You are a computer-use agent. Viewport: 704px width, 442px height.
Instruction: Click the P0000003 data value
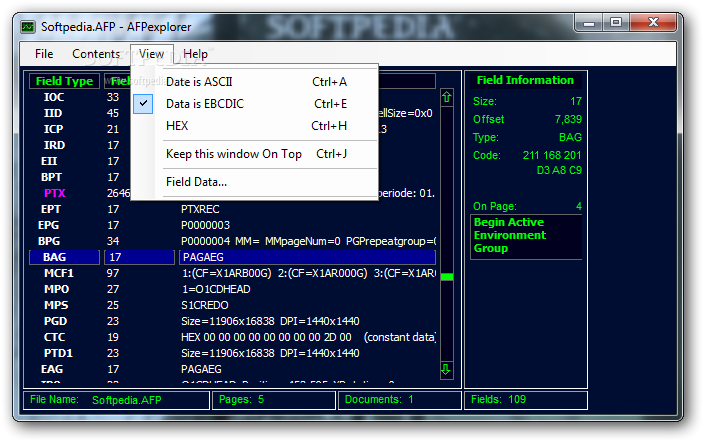pyautogui.click(x=205, y=225)
